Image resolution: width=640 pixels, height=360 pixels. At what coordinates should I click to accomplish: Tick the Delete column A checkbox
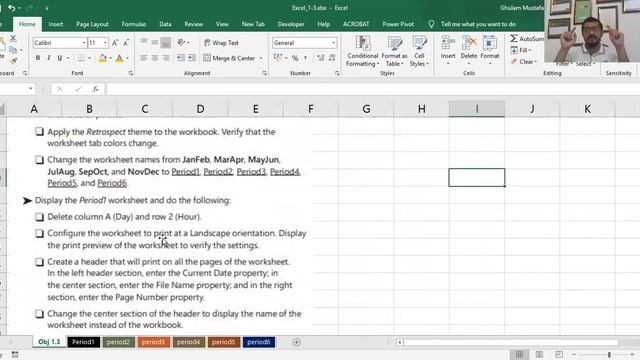click(39, 217)
